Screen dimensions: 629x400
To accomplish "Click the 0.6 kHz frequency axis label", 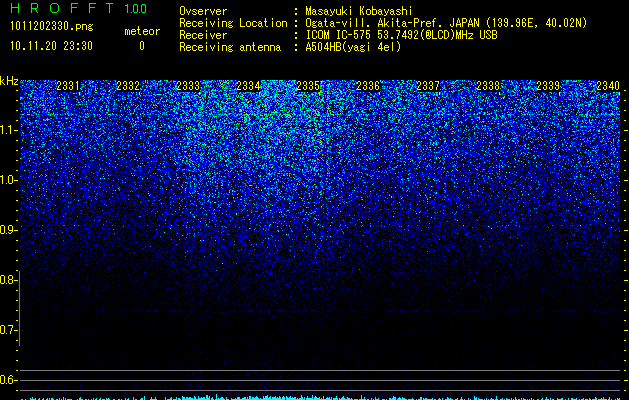I will [8, 380].
